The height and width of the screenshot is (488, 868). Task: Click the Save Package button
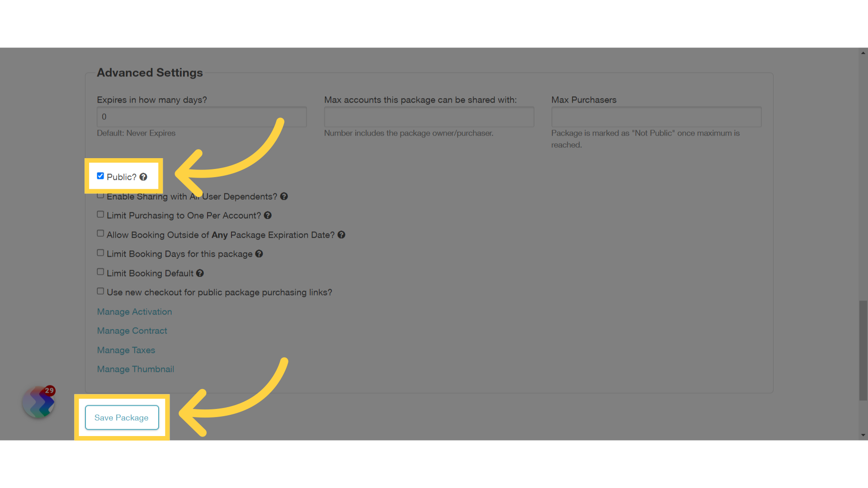(x=121, y=417)
